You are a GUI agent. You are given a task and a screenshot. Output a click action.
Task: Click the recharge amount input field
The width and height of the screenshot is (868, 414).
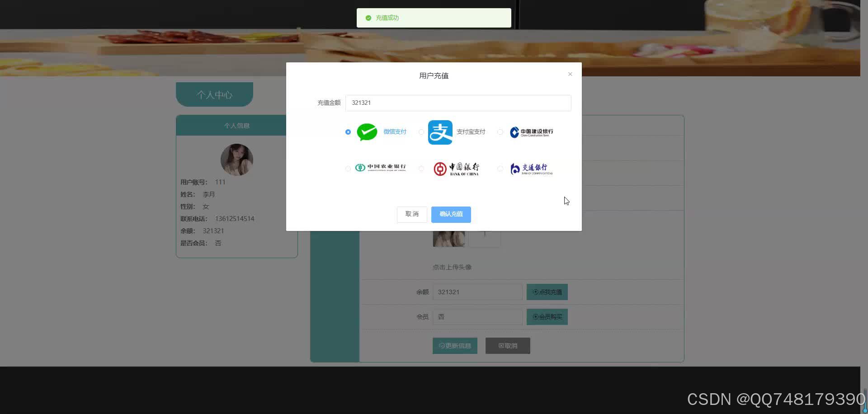point(458,103)
